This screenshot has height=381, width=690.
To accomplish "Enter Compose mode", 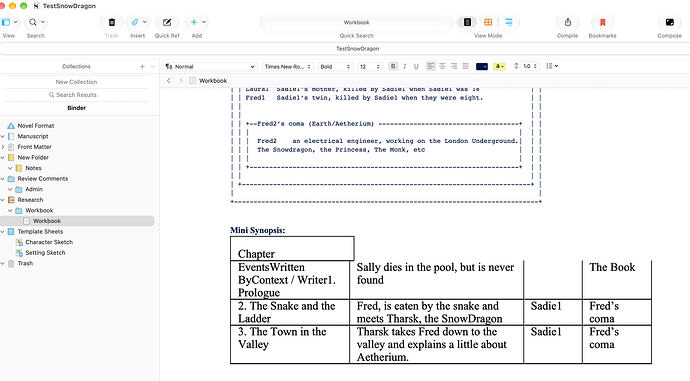I will 669,22.
